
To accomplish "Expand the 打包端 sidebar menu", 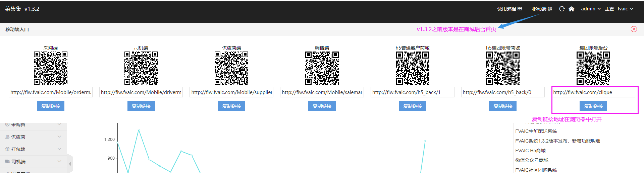I will coord(34,149).
